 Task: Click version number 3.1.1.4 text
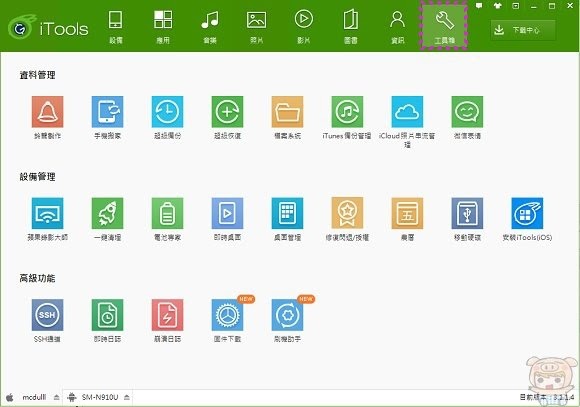(x=563, y=397)
